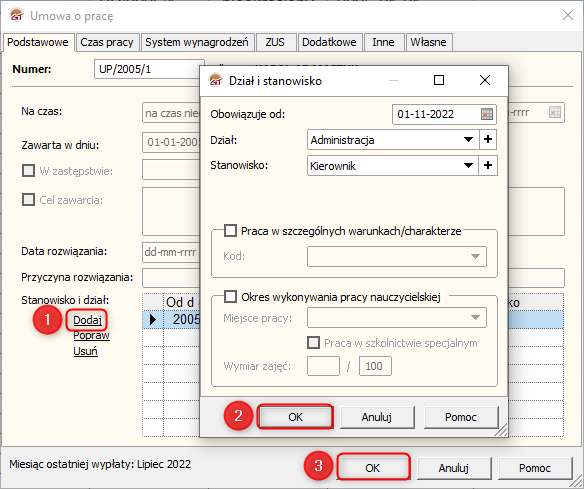Add new Stanowisko with plus button
This screenshot has width=584, height=489.
[488, 165]
